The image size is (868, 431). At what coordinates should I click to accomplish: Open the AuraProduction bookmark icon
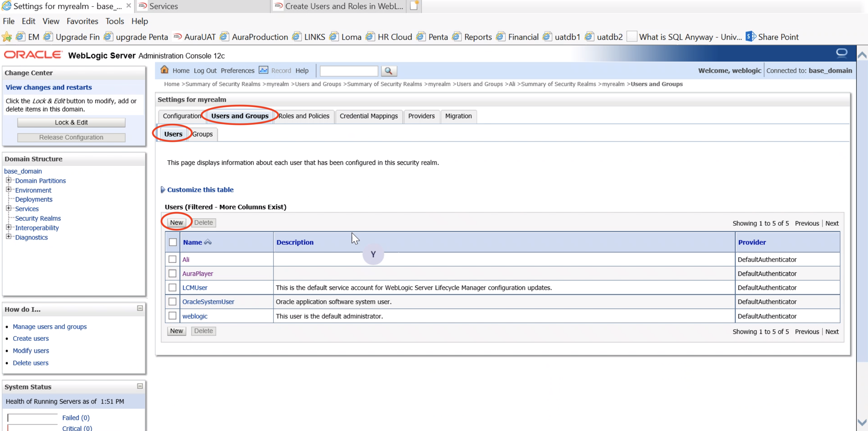225,37
